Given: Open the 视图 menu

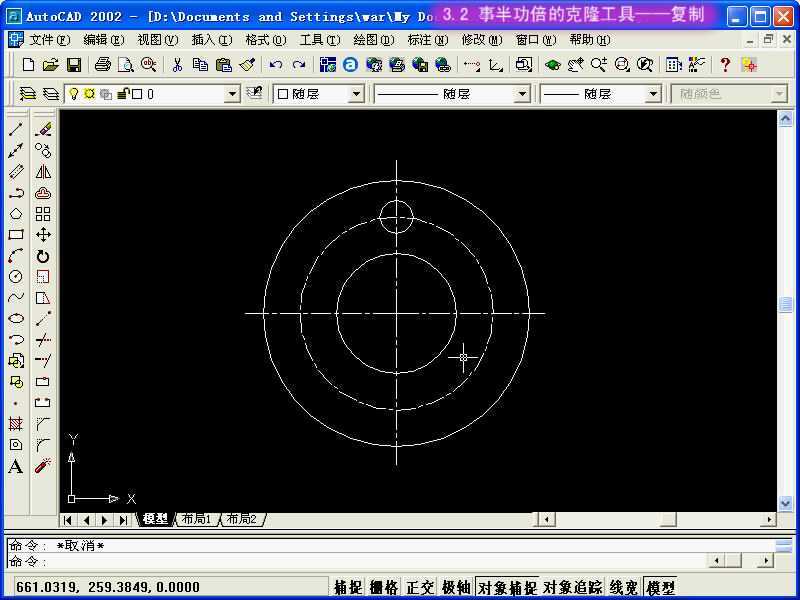Looking at the screenshot, I should click(158, 40).
